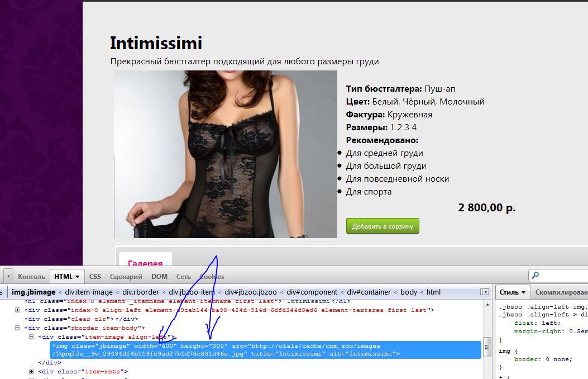
Task: Click the Фактура: Кружевная line
Action: pyautogui.click(x=389, y=115)
